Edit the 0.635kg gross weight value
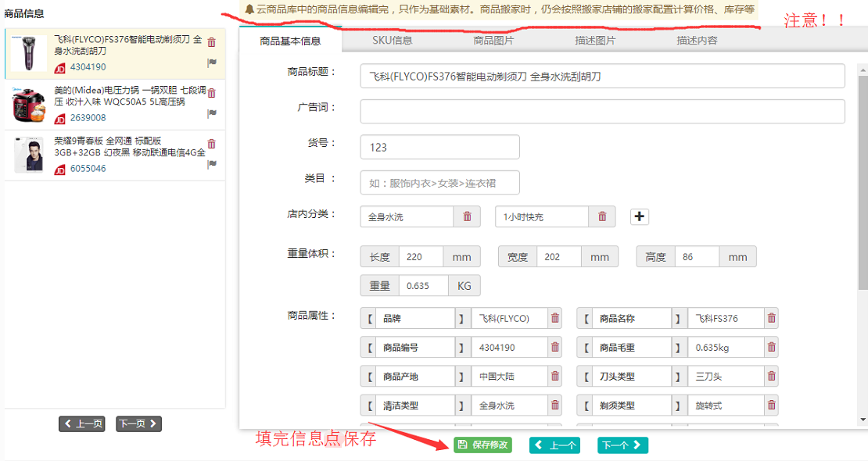Viewport: 868px width, 461px height. click(726, 347)
